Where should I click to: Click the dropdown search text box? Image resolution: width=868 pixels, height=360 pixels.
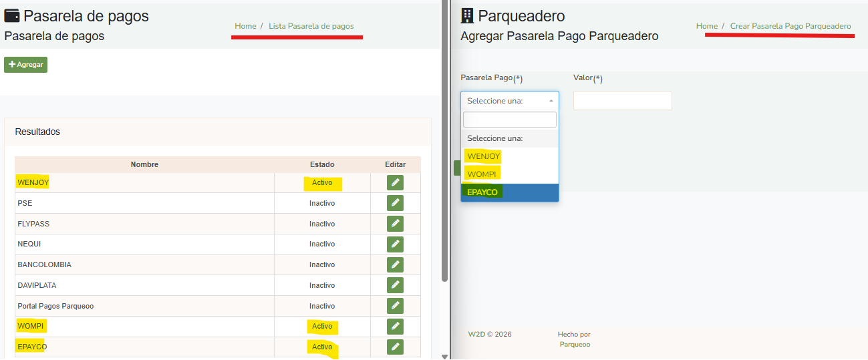509,120
